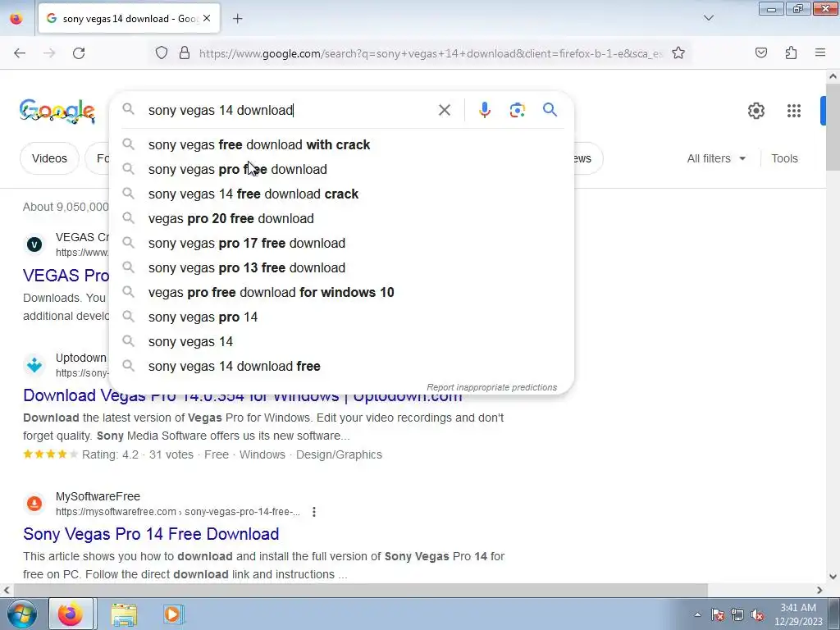Open 'Download Vegas Pro' Uptodown result link

(x=243, y=396)
